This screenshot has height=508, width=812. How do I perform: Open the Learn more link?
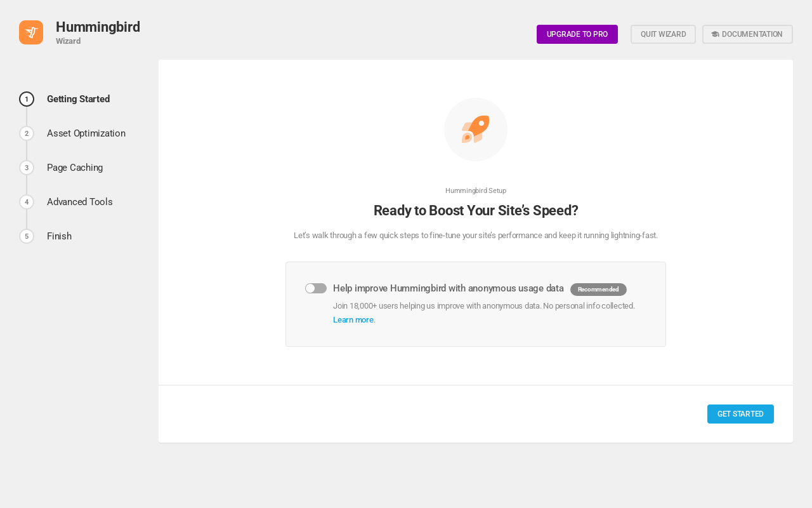(353, 320)
